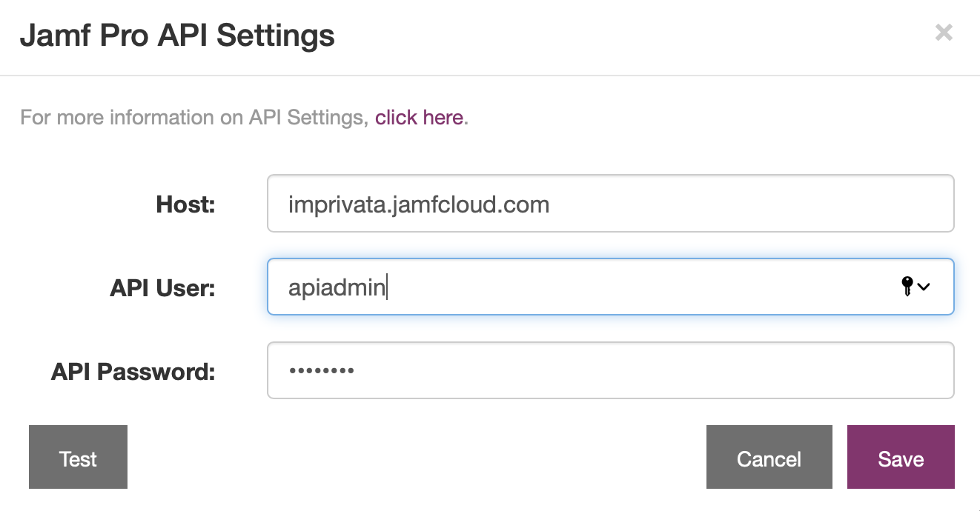The height and width of the screenshot is (511, 980).
Task: Expand the password manager chevron arrow
Action: [x=924, y=287]
